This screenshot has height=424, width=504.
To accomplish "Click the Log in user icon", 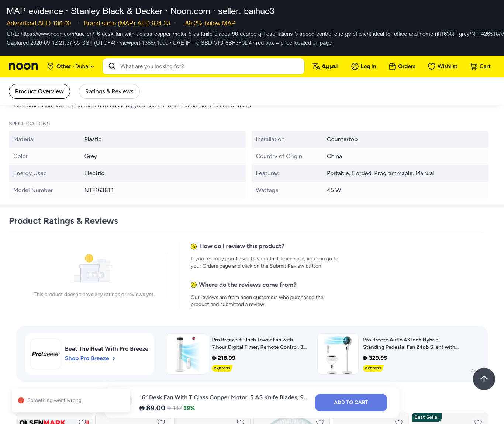I will [355, 66].
